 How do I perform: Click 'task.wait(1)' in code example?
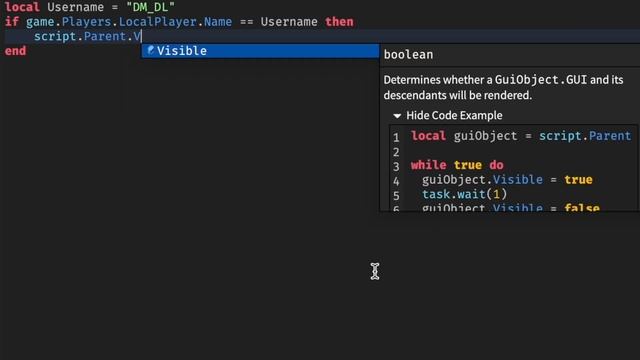click(x=464, y=194)
